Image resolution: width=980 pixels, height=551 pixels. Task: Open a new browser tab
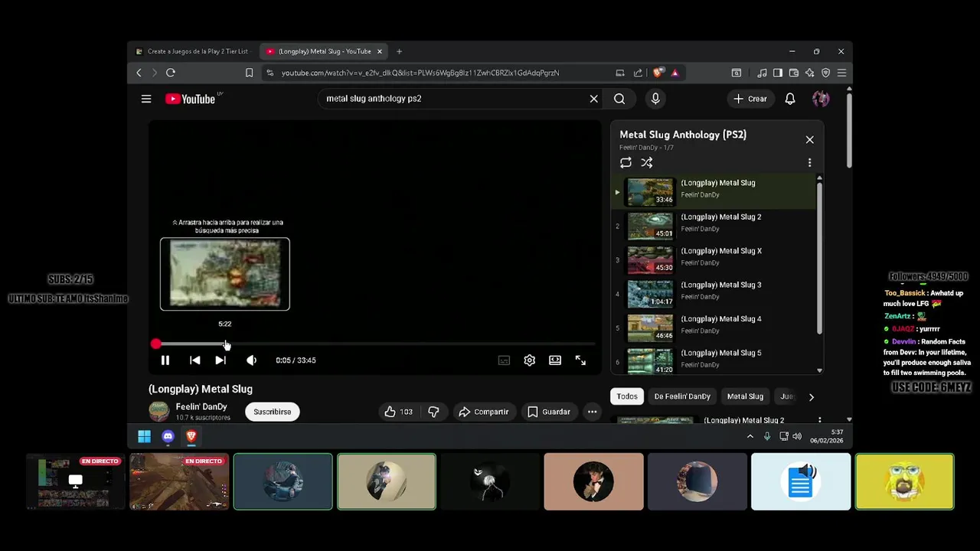(399, 51)
